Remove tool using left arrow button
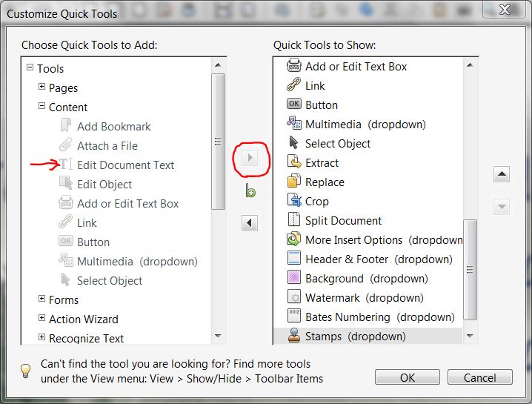Image resolution: width=532 pixels, height=404 pixels. [x=250, y=223]
